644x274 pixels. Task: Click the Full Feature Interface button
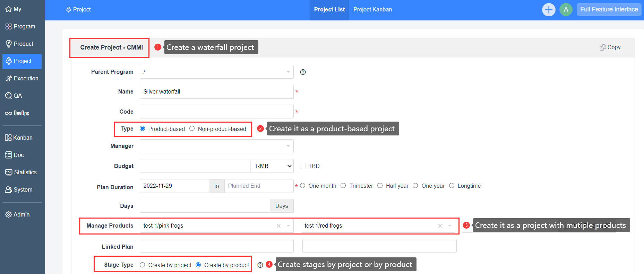[x=609, y=10]
